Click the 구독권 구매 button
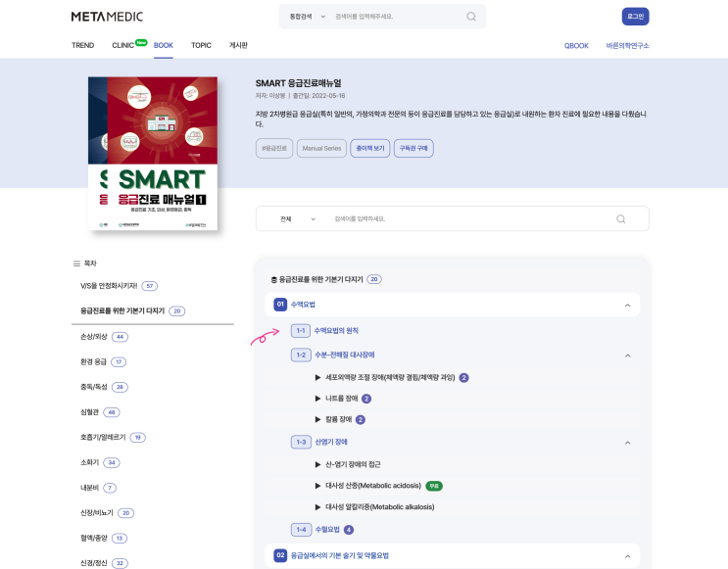Viewport: 728px width, 569px height. point(413,149)
